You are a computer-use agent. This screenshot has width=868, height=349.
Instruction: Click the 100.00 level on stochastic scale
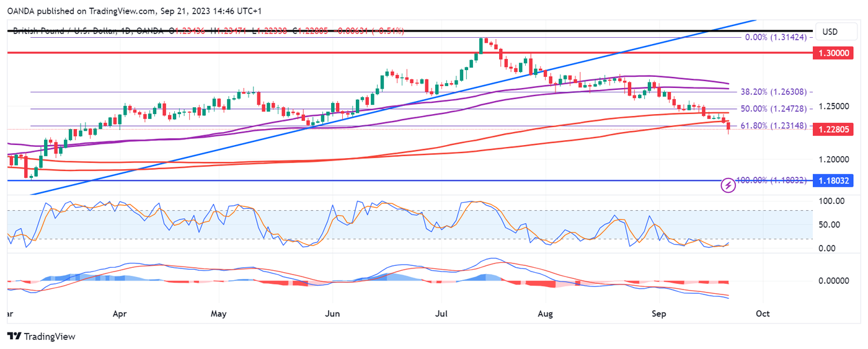[x=831, y=201]
